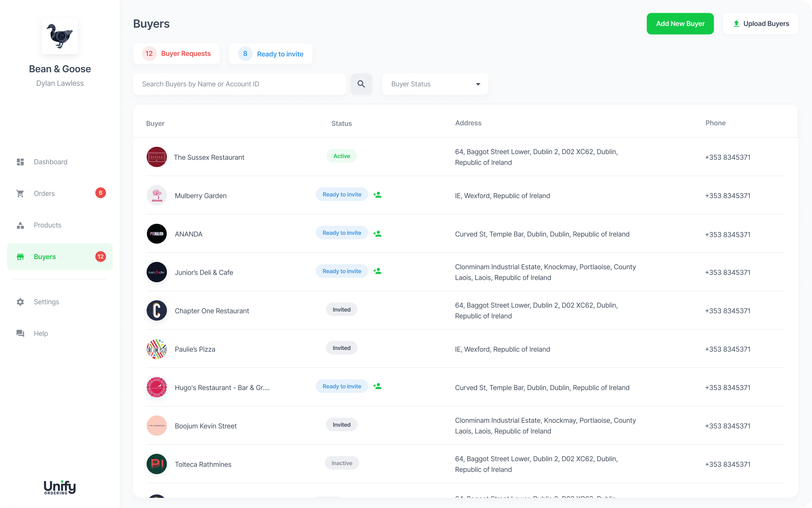The image size is (812, 508).
Task: Click Invited status of Chapter One Restaurant
Action: pyautogui.click(x=342, y=309)
